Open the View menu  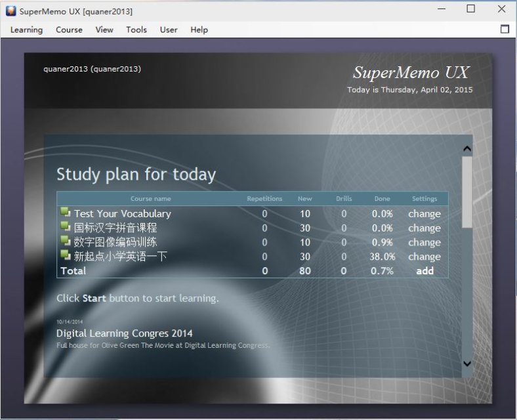click(104, 30)
